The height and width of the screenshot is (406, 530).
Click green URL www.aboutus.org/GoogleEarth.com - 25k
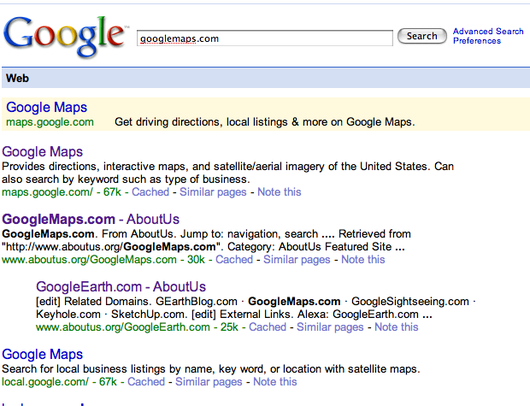point(137,327)
